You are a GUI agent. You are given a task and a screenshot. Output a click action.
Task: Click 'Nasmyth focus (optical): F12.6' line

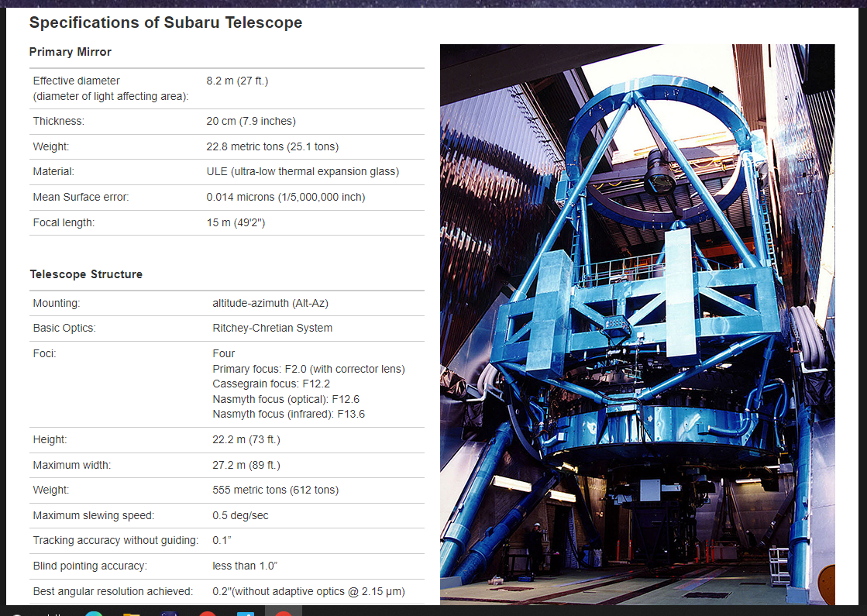pos(286,399)
